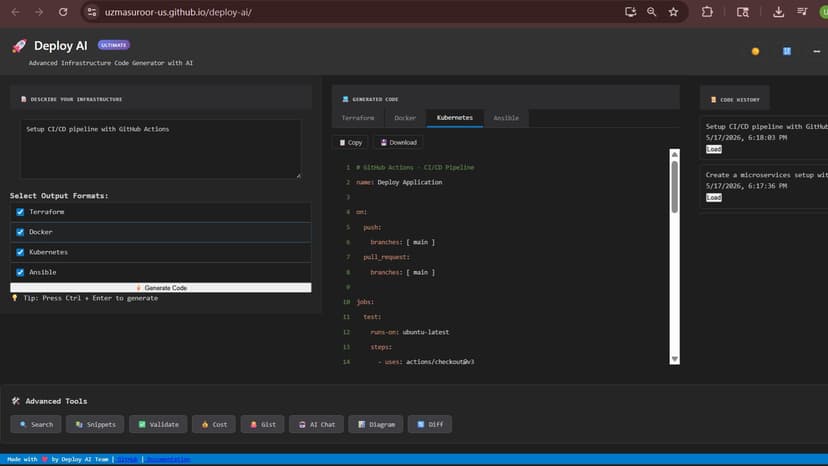Click history timestamp '5/17/2026, 6:17:36 PM'
The height and width of the screenshot is (466, 828).
coord(746,186)
